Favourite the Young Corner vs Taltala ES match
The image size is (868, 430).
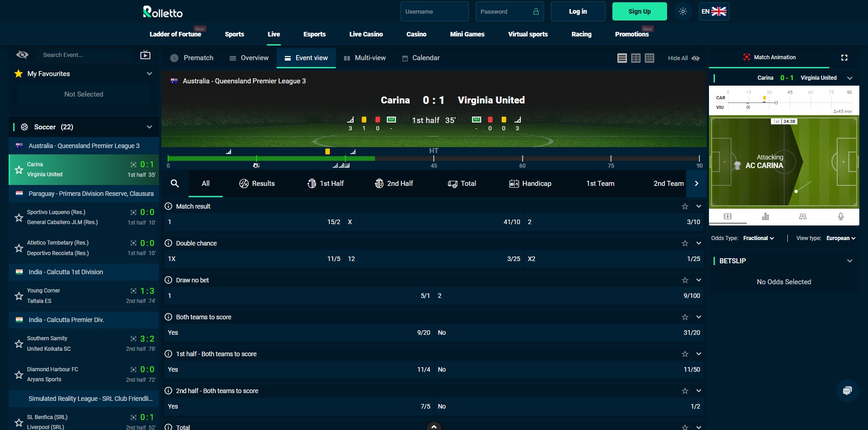[19, 296]
